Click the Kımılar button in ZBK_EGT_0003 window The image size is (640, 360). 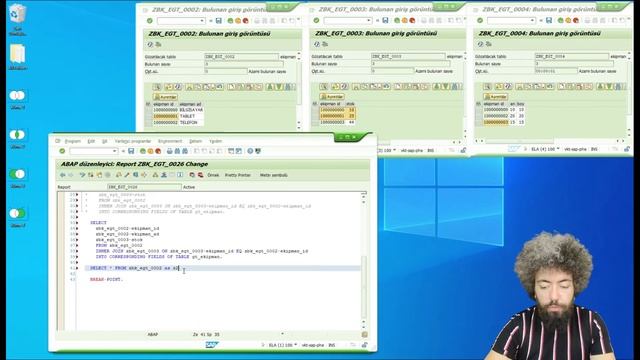(332, 97)
